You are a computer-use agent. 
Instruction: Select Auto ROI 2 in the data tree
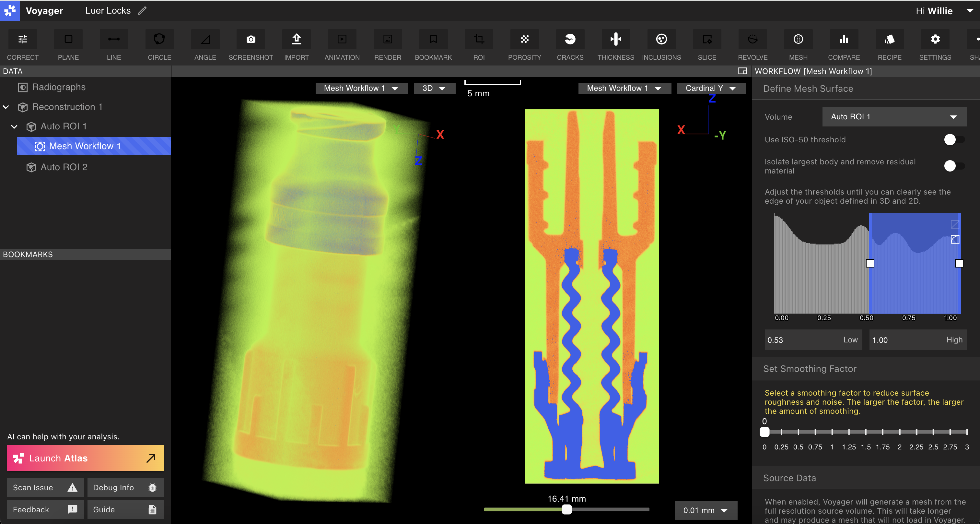pyautogui.click(x=64, y=167)
